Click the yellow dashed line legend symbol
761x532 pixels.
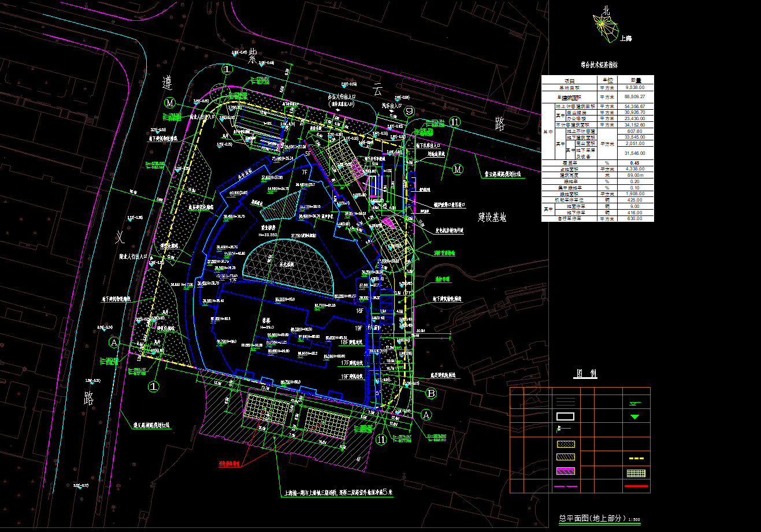pos(636,458)
